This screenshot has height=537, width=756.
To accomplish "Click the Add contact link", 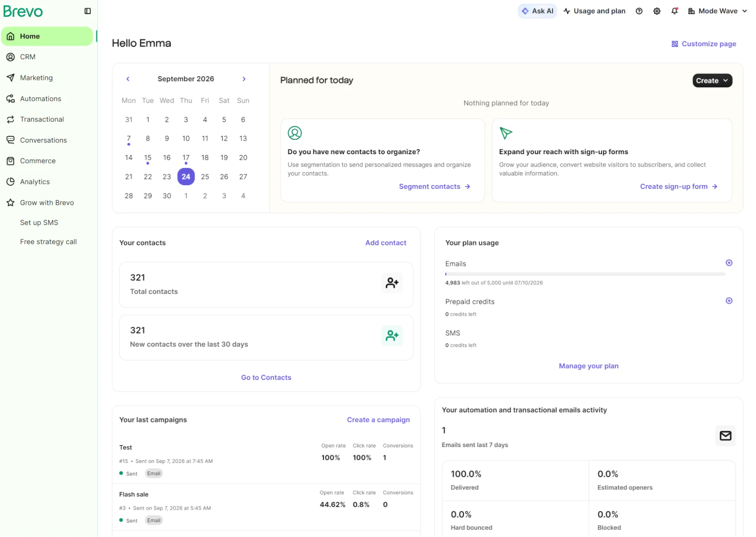I will click(x=385, y=243).
